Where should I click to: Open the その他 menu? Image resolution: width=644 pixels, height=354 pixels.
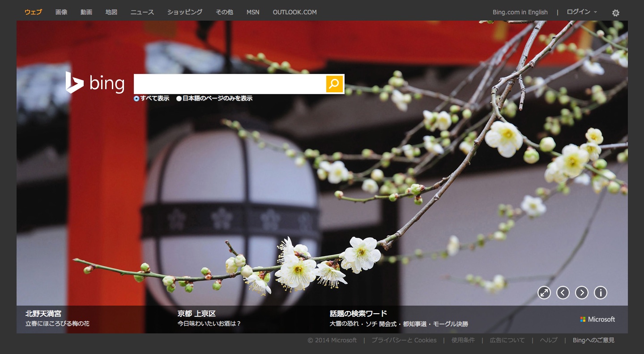[x=224, y=12]
